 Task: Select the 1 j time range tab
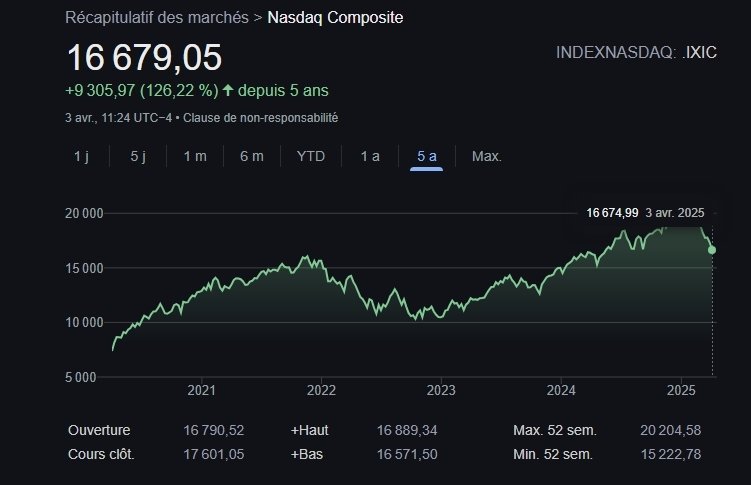pyautogui.click(x=81, y=156)
